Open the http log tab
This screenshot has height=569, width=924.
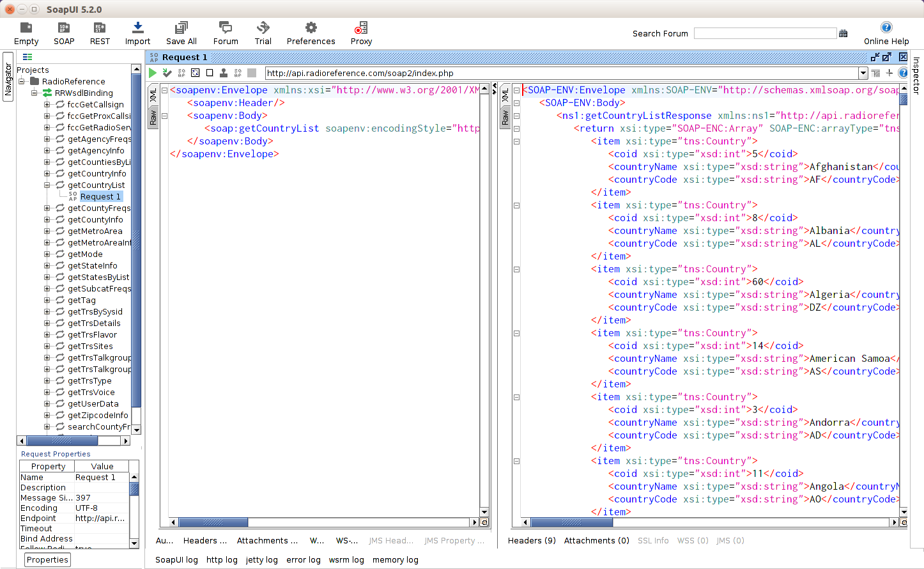[x=222, y=560]
